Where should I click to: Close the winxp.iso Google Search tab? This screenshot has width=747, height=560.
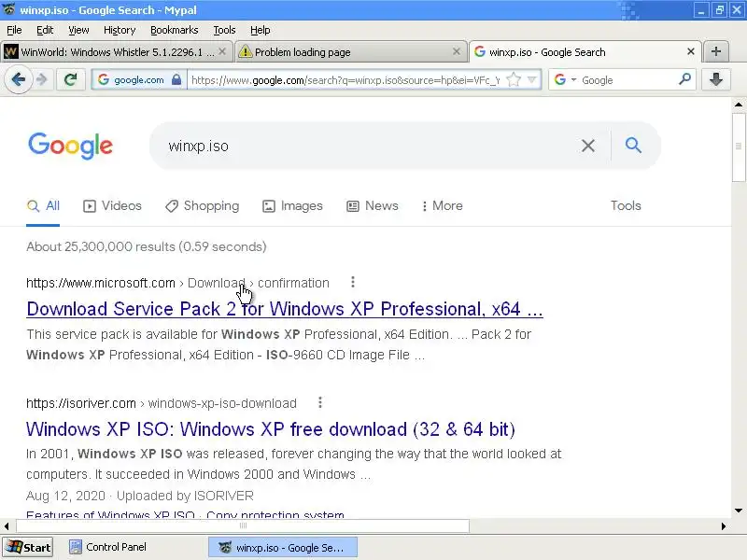[x=691, y=51]
